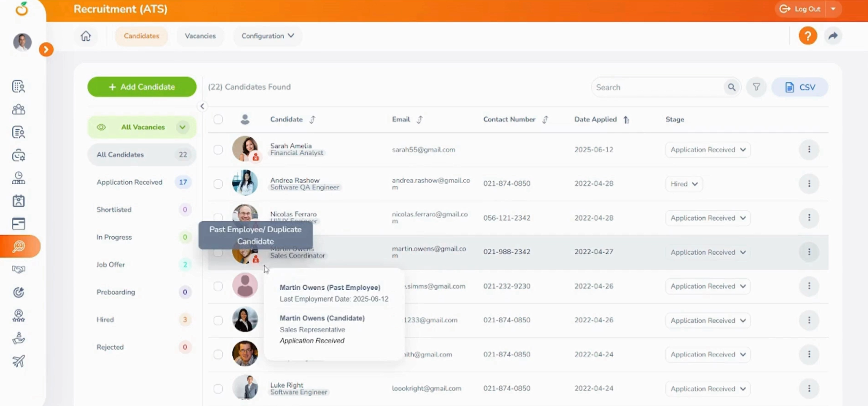Open Recruitment module icon in sidebar
Viewport: 868px width, 406px height.
coord(19,246)
